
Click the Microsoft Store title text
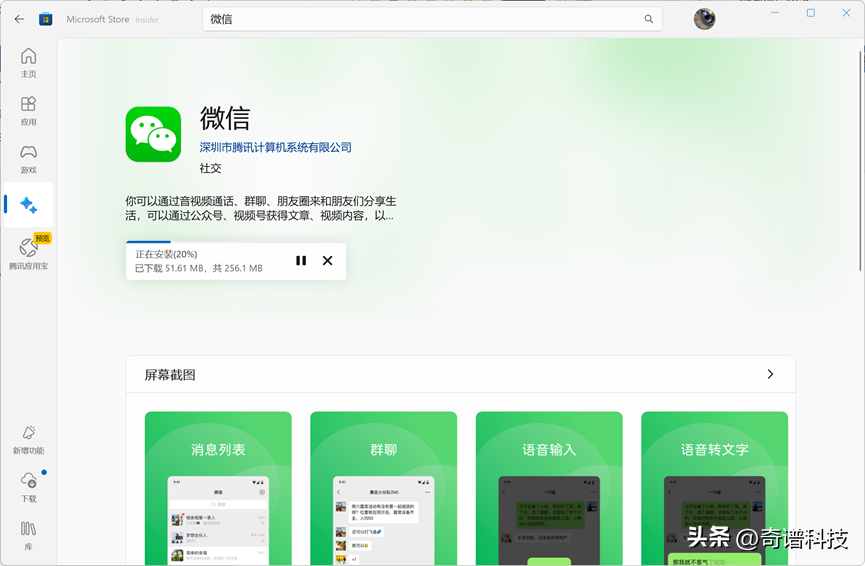pyautogui.click(x=98, y=19)
